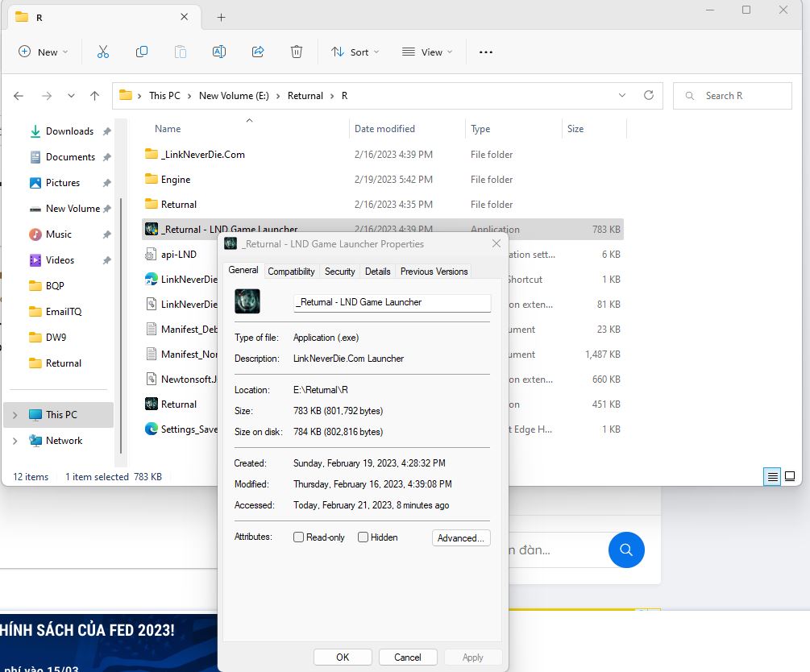
Task: Toggle the Hidden checkbox
Action: pos(363,537)
